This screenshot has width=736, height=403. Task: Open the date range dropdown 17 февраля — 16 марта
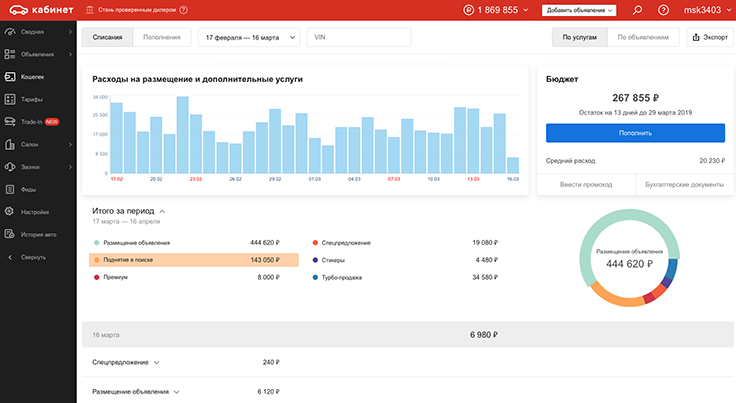tap(249, 37)
